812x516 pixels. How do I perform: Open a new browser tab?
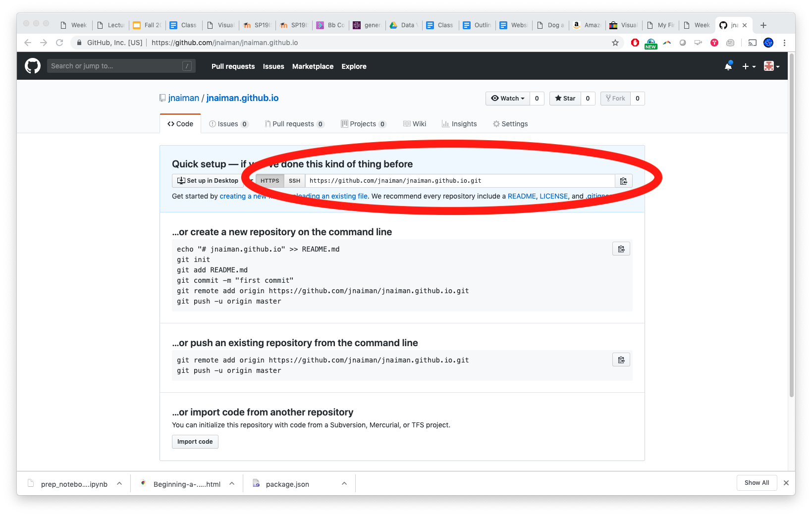point(763,25)
